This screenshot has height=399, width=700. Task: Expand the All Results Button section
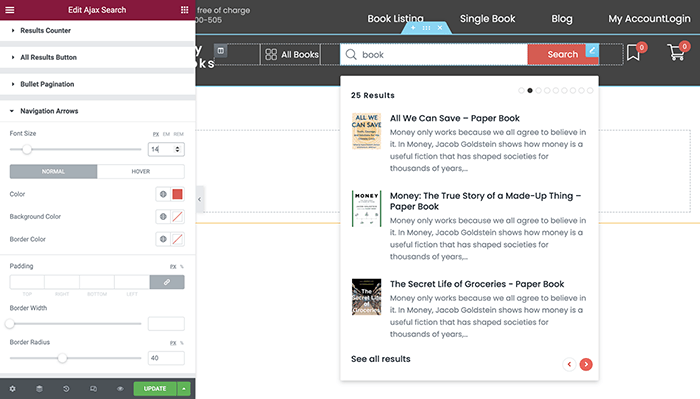[x=97, y=57]
